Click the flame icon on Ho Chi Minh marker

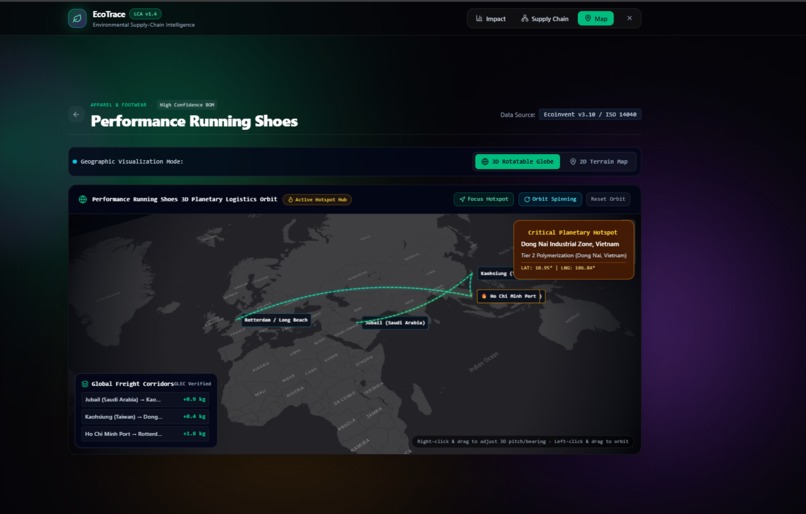[484, 296]
